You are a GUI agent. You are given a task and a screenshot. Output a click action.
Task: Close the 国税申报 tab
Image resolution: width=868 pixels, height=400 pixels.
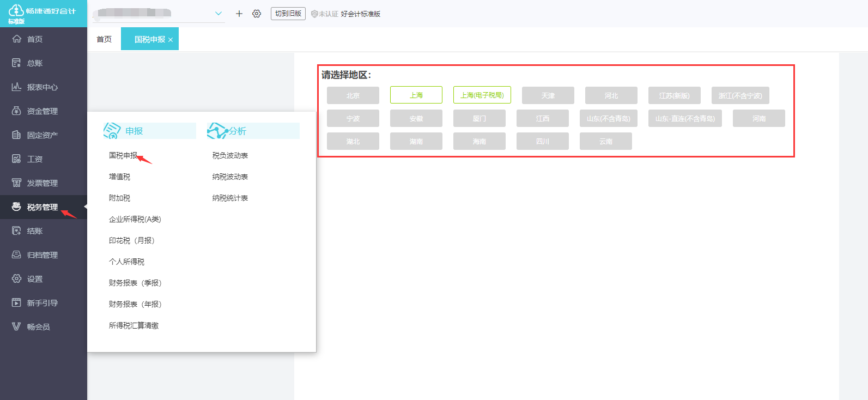coord(171,40)
